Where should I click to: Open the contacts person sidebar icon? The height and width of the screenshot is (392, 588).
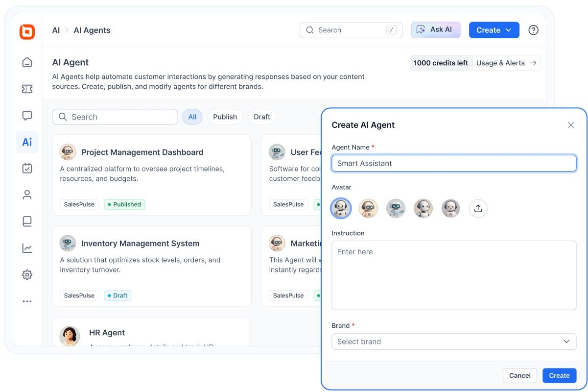(27, 195)
